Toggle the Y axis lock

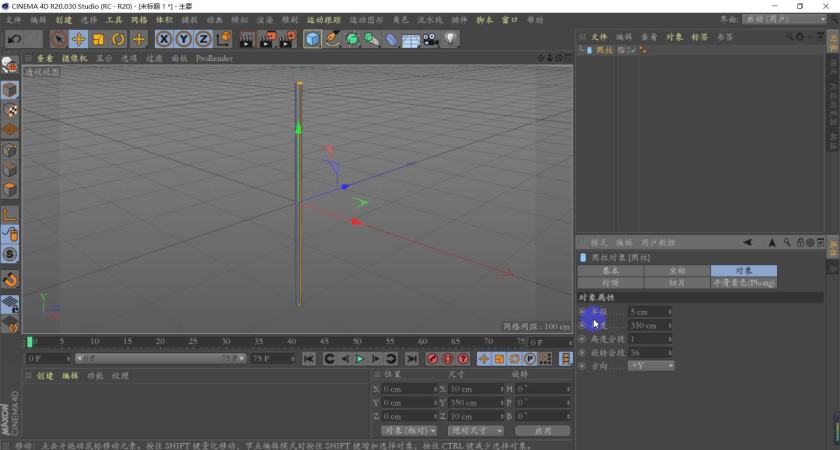(x=184, y=39)
